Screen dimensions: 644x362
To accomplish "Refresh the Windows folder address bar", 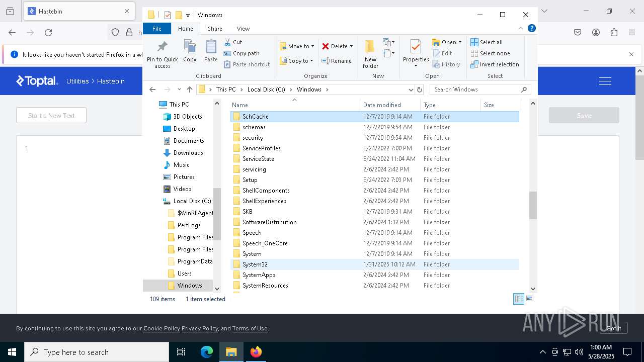I will [x=420, y=89].
